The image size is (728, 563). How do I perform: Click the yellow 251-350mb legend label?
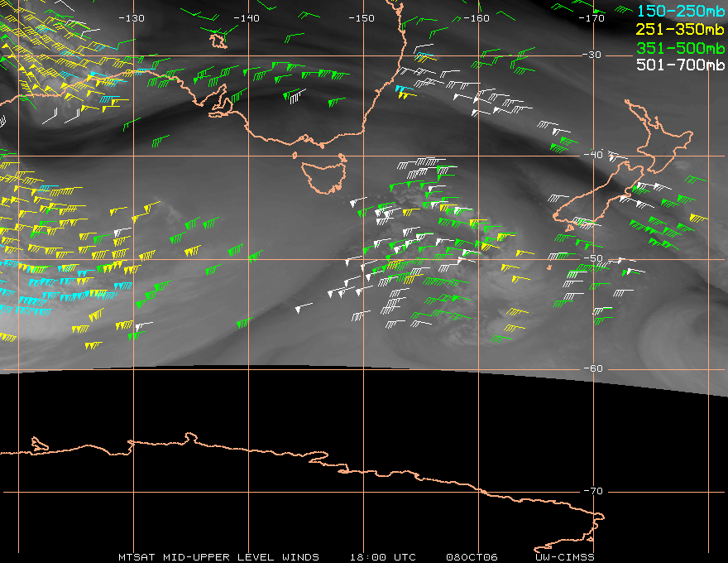[681, 29]
